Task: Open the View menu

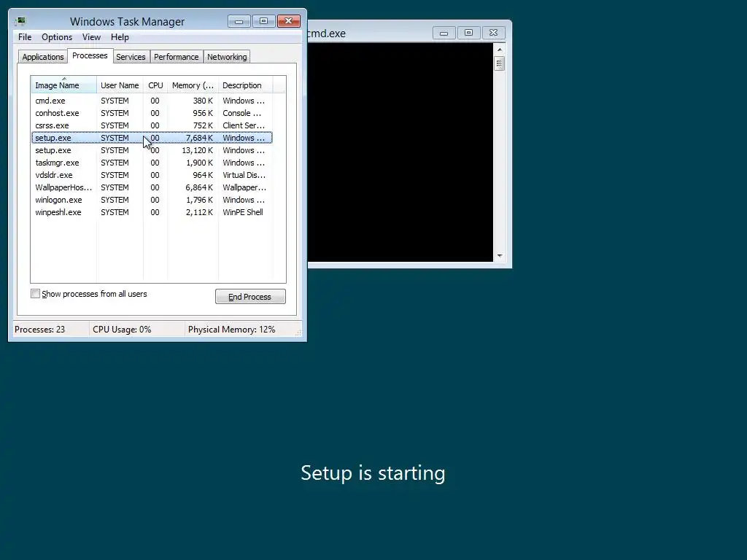Action: 91,37
